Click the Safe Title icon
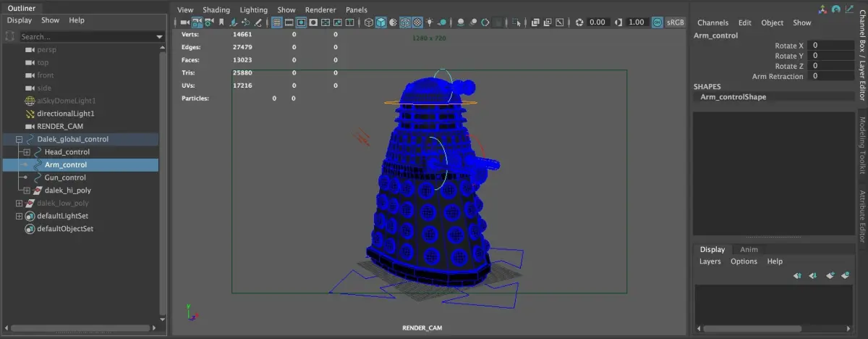Image resolution: width=868 pixels, height=339 pixels. click(x=350, y=22)
